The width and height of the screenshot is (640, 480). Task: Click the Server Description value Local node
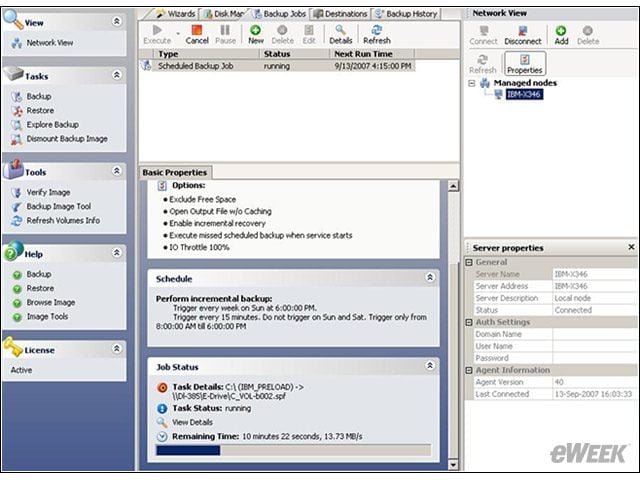point(572,298)
